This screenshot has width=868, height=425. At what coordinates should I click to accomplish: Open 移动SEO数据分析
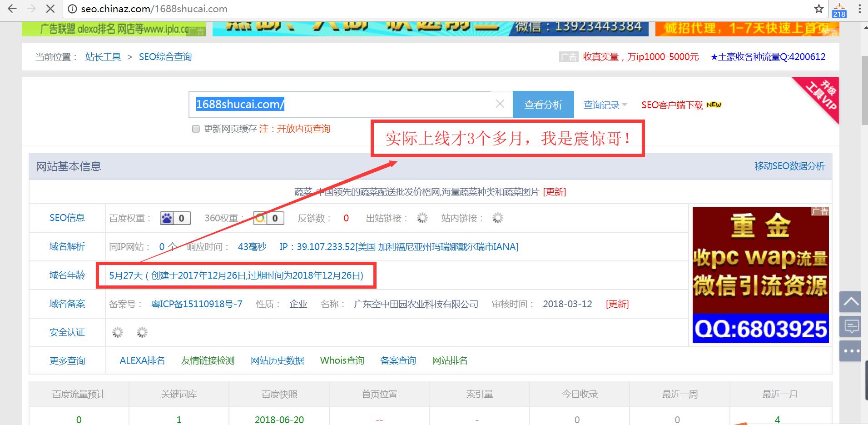tap(789, 166)
